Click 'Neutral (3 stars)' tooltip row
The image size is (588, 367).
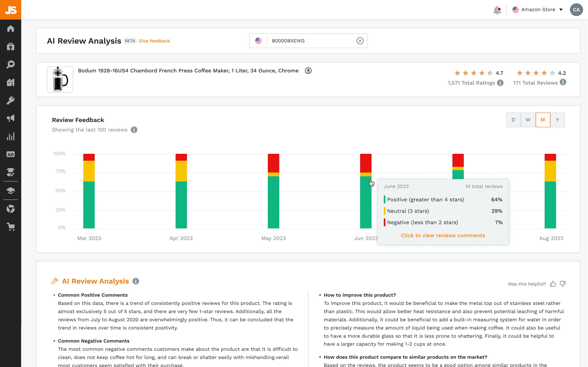click(443, 211)
